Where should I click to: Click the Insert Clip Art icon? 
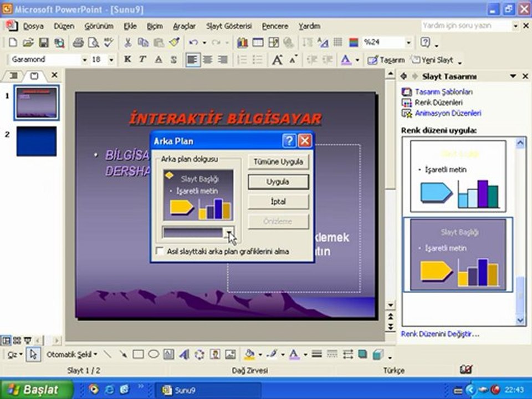[215, 355]
